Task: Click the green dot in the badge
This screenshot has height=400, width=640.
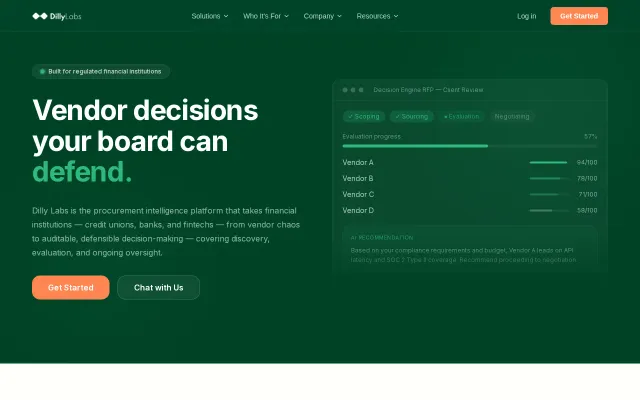Action: pos(42,71)
